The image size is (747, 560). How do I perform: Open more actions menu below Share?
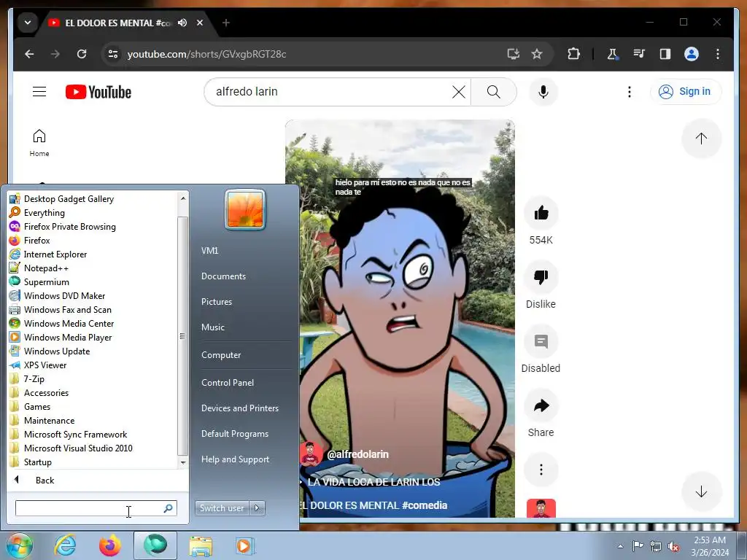[541, 470]
